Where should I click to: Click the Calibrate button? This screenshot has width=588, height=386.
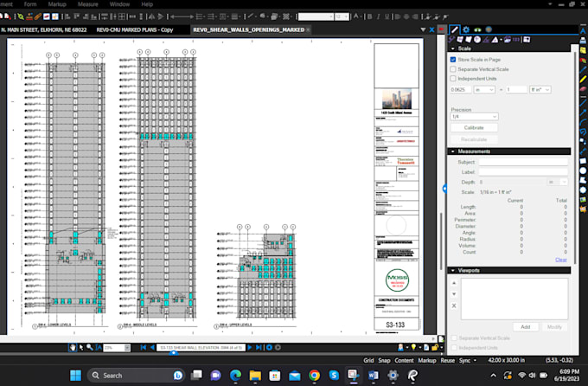[x=474, y=128]
